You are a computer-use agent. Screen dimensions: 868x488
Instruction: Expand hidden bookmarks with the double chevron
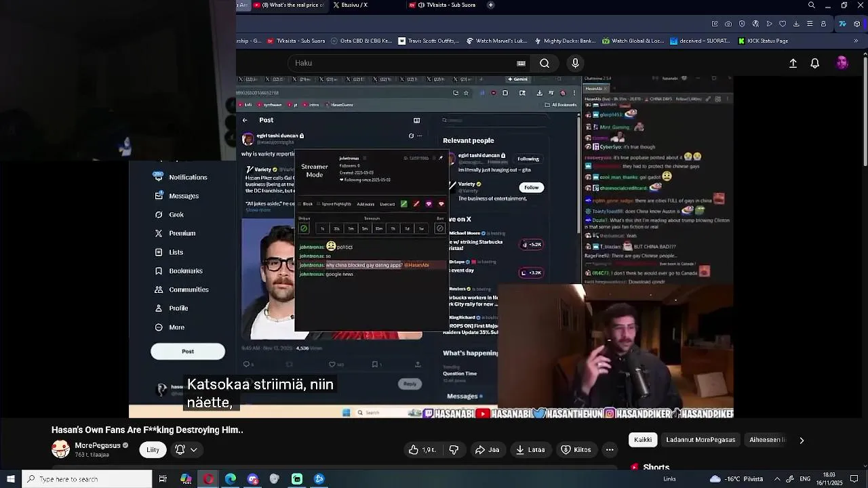pos(857,41)
